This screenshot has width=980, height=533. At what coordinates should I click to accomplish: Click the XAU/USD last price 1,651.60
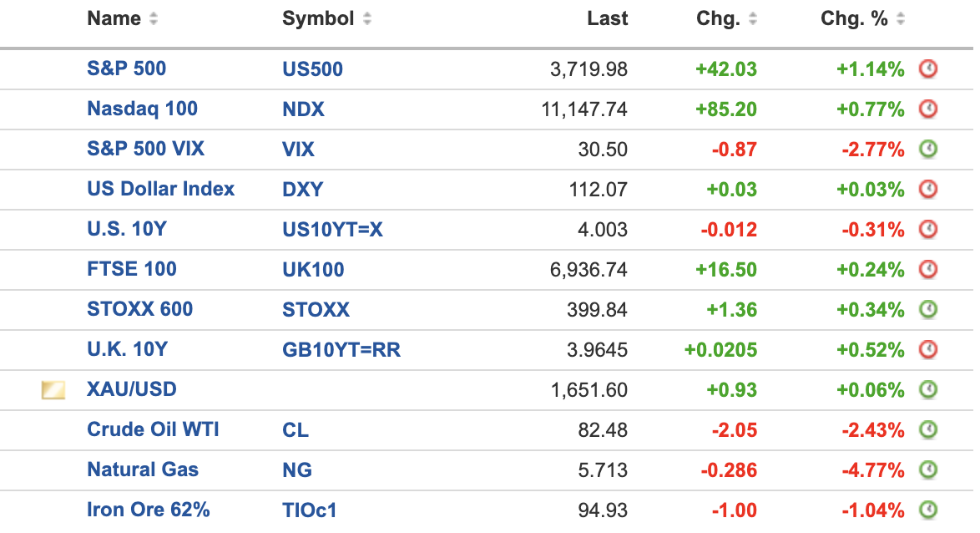(x=589, y=390)
